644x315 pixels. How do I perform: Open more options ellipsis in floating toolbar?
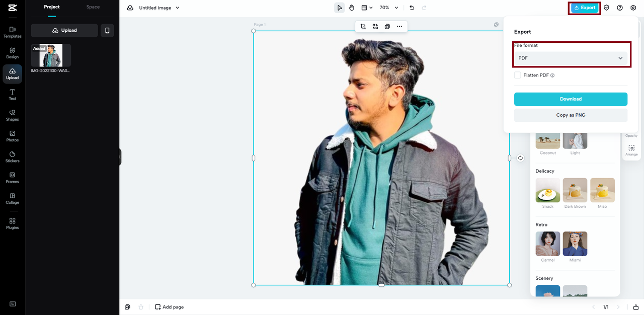[399, 27]
